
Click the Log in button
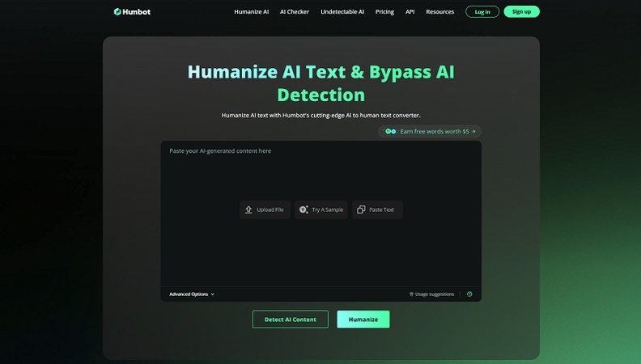coord(482,12)
